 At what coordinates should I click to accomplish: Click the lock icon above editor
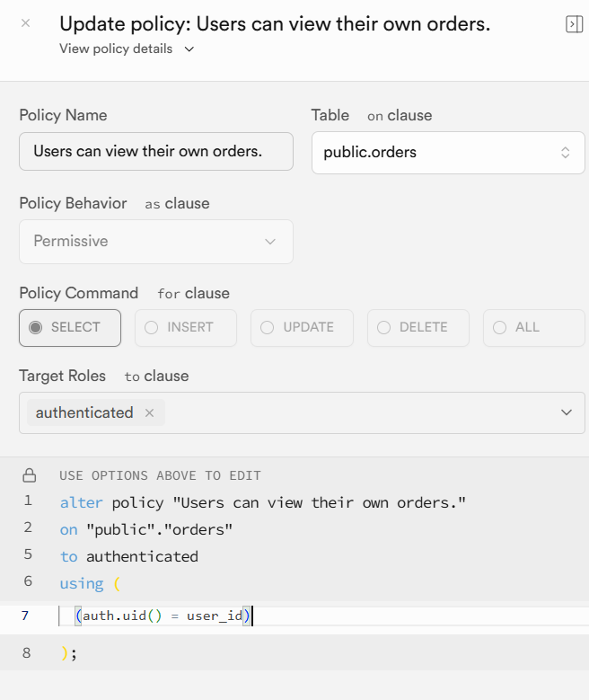30,475
